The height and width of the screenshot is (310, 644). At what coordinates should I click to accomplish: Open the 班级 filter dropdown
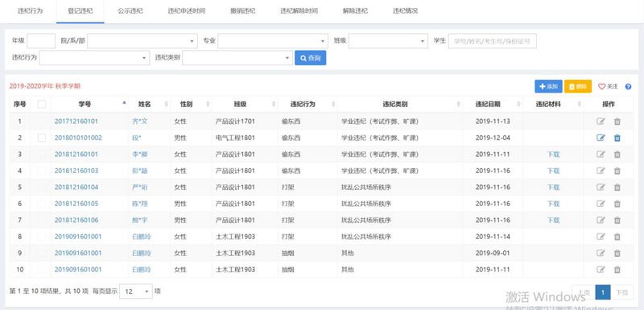pos(389,41)
